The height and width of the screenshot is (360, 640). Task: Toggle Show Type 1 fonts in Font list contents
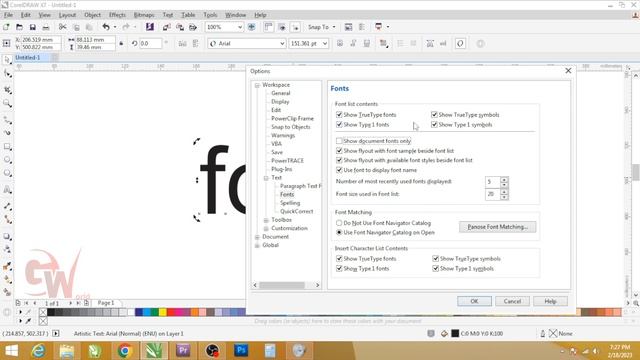339,124
